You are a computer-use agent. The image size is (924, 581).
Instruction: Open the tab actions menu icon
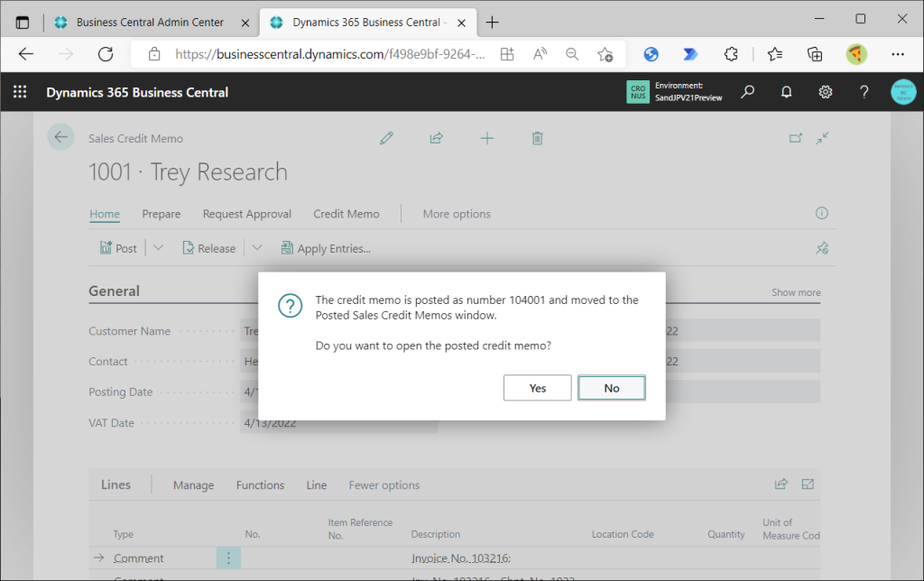23,23
